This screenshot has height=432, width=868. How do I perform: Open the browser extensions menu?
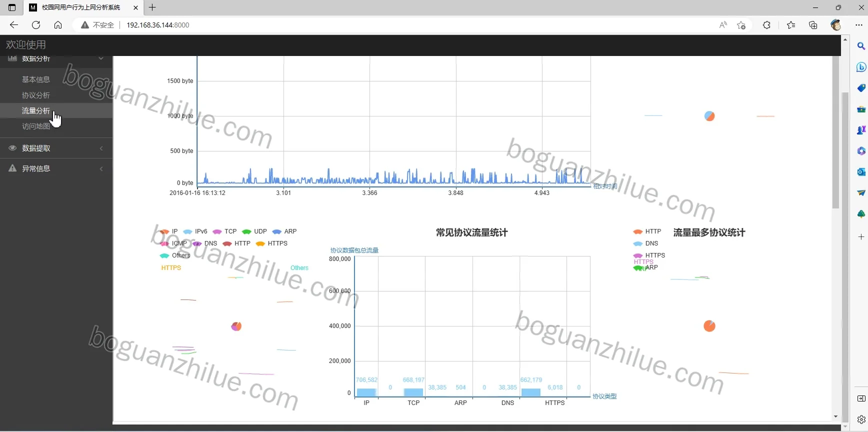click(766, 25)
